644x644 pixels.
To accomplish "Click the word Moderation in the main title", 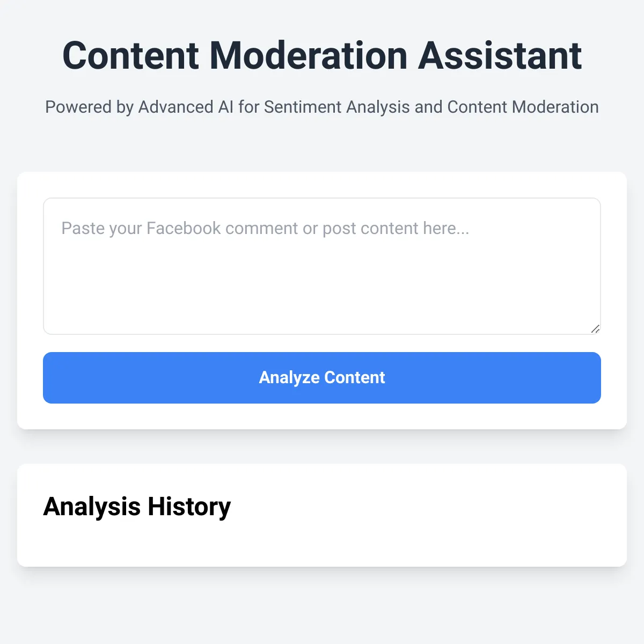I will 308,56.
